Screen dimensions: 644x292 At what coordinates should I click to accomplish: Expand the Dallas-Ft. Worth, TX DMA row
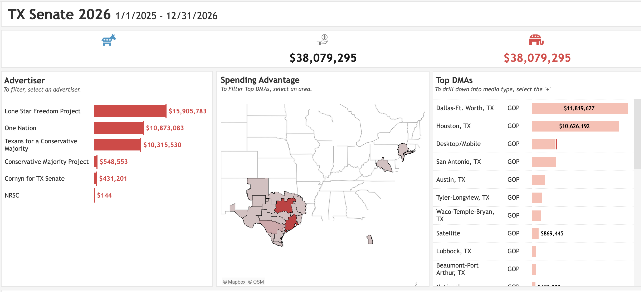pyautogui.click(x=465, y=108)
